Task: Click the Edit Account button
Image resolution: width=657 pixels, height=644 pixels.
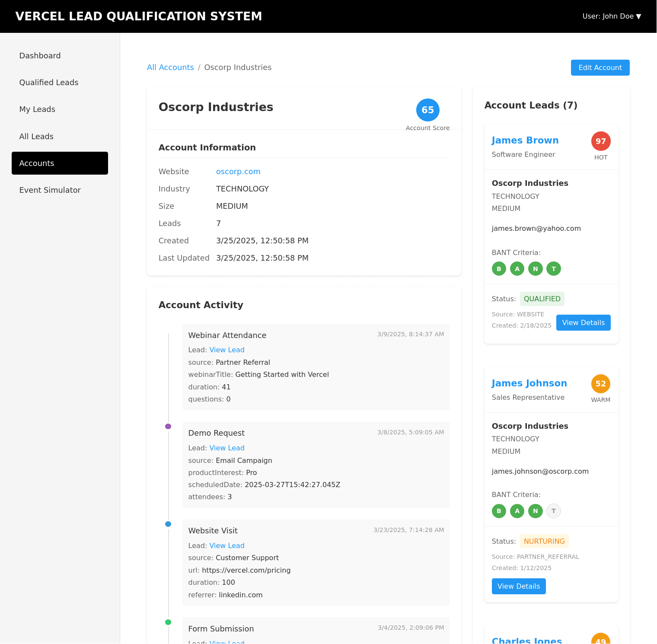Action: 600,68
